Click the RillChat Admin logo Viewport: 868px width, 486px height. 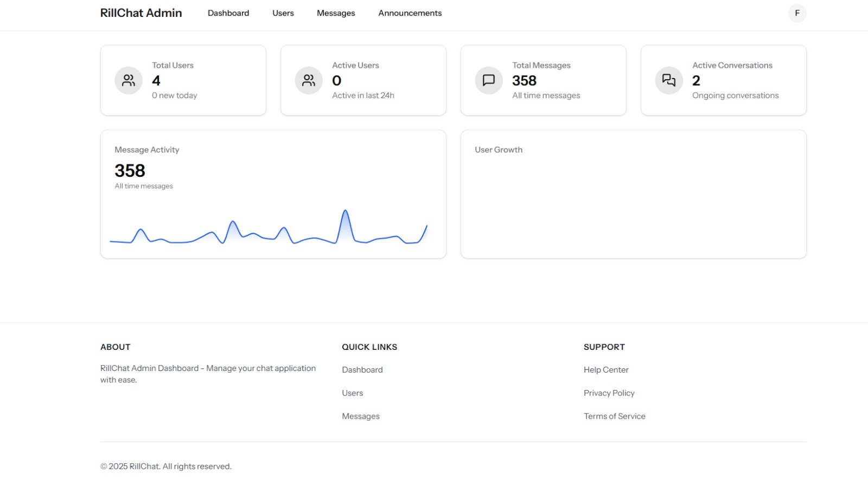tap(141, 13)
